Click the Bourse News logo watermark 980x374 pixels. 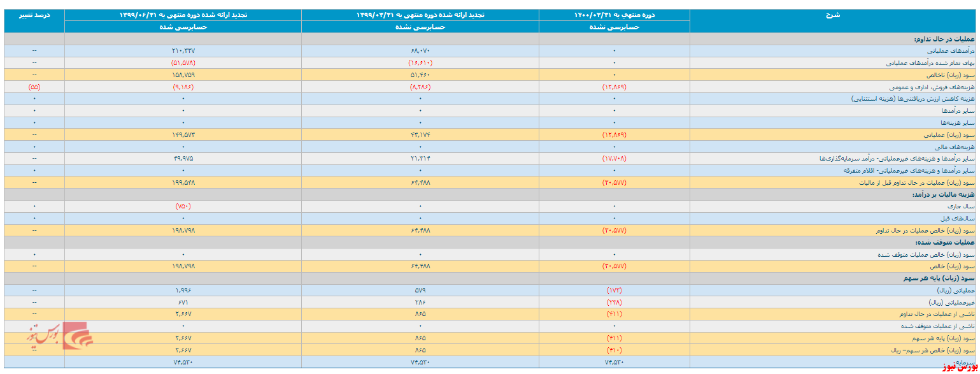(x=60, y=336)
